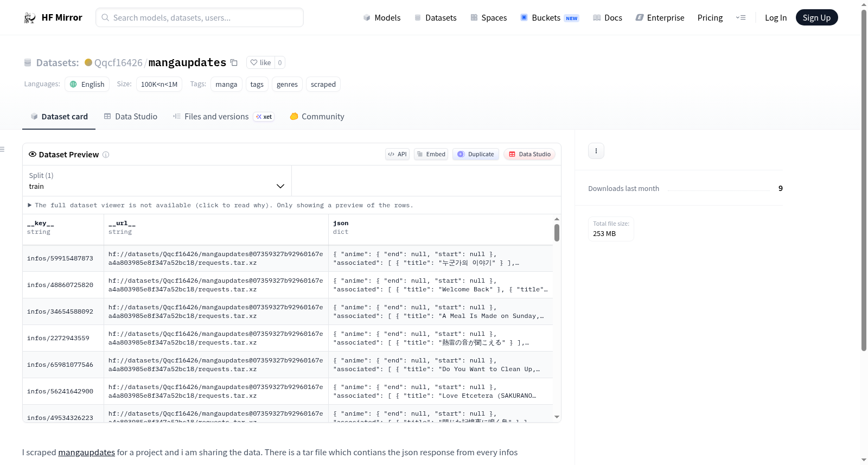The width and height of the screenshot is (868, 465).
Task: Click the json cell with "Do You Want to Clean Up"
Action: click(x=441, y=365)
